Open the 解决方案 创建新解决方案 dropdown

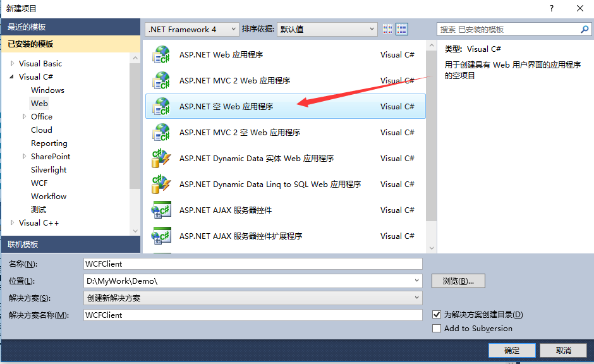pyautogui.click(x=253, y=298)
